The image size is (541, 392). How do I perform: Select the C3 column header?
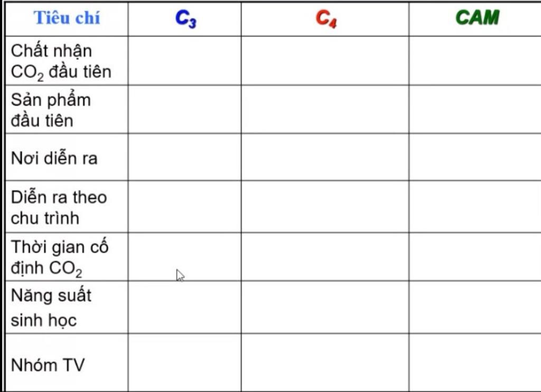185,18
